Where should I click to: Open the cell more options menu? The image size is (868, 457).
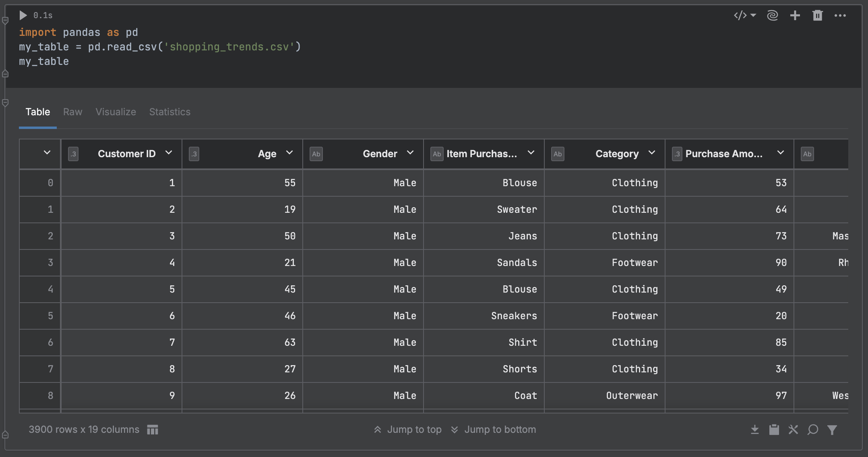pos(840,15)
